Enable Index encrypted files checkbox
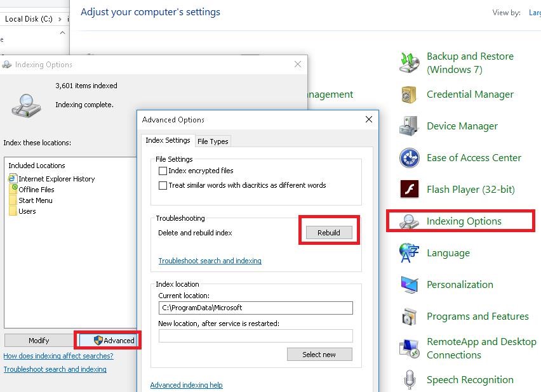 pyautogui.click(x=163, y=171)
